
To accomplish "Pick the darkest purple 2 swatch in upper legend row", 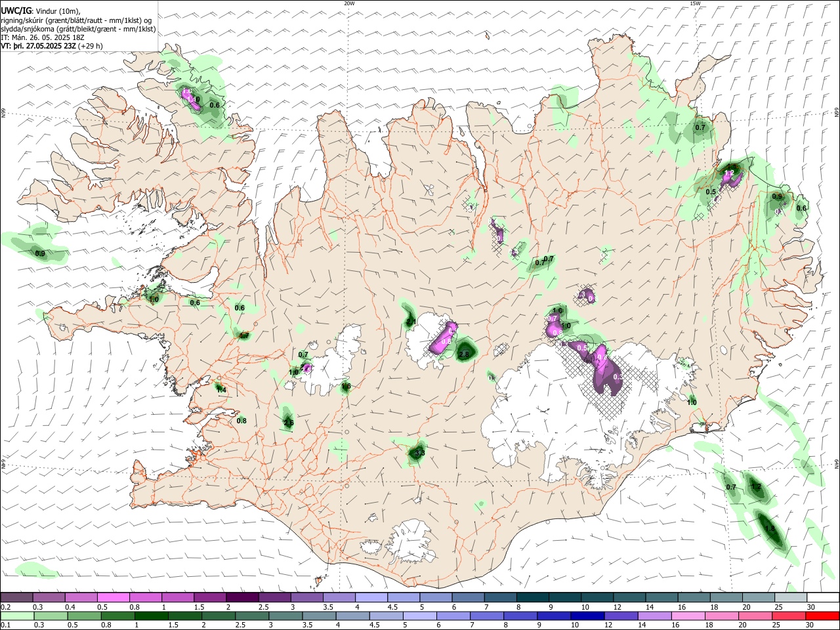I will pyautogui.click(x=242, y=598).
